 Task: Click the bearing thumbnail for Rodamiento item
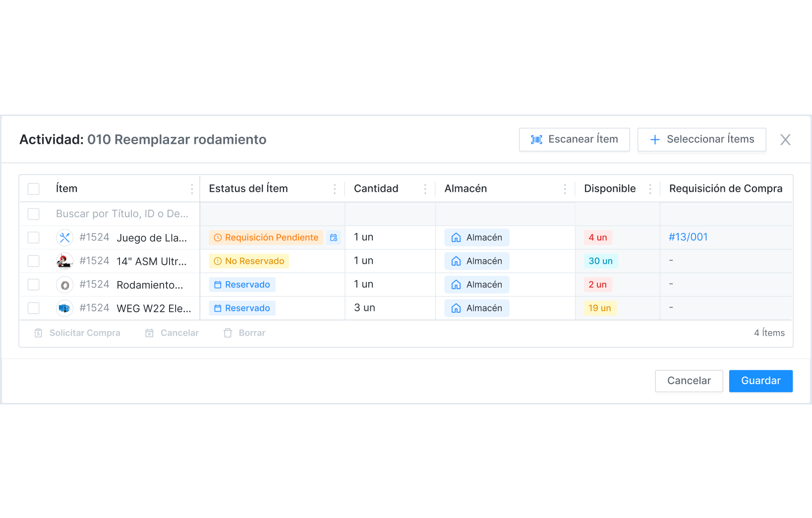pyautogui.click(x=64, y=285)
